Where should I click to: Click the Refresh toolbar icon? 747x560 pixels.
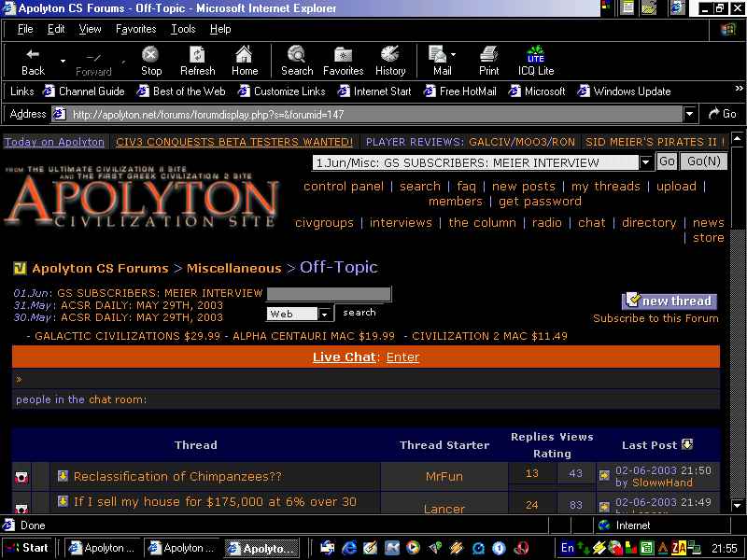197,55
